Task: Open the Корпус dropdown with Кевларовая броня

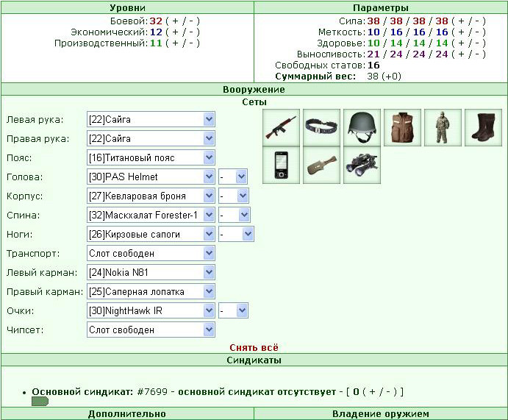Action: 151,196
